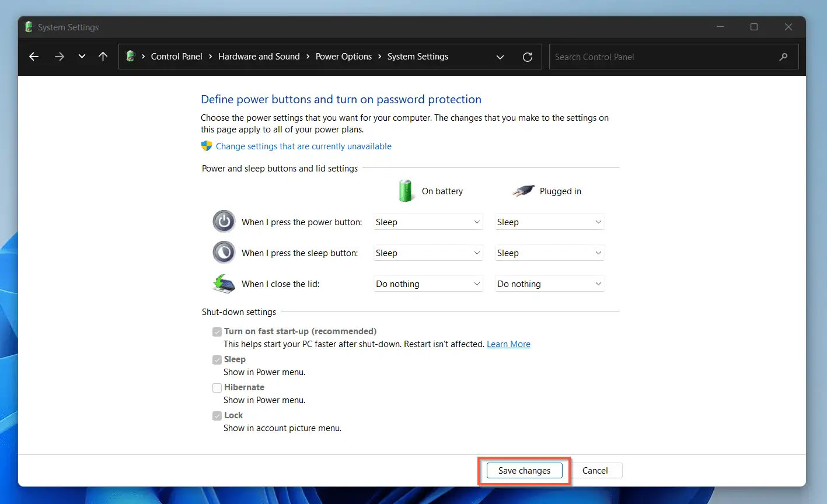
Task: Toggle the Turn on fast start-up checkbox
Action: click(x=217, y=331)
